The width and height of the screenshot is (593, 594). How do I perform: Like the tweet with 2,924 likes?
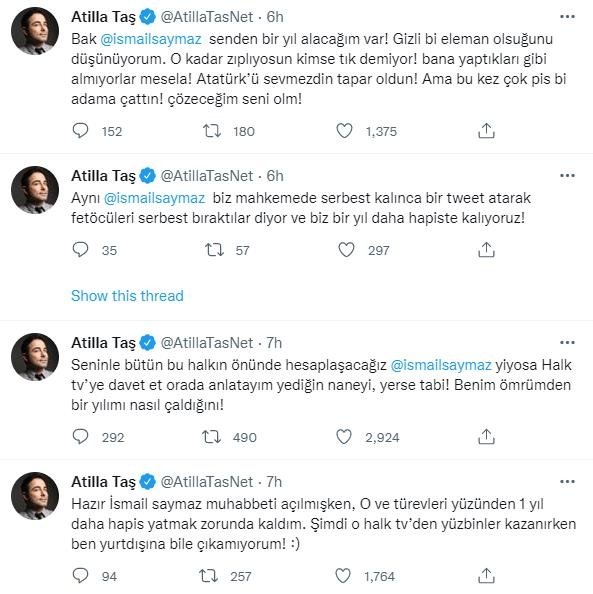[x=344, y=437]
